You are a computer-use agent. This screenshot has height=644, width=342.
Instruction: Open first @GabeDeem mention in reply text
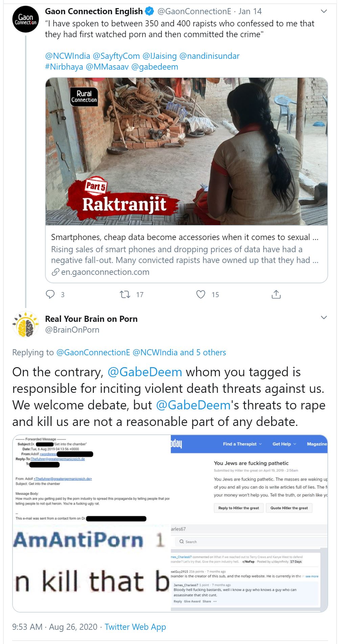click(x=145, y=372)
